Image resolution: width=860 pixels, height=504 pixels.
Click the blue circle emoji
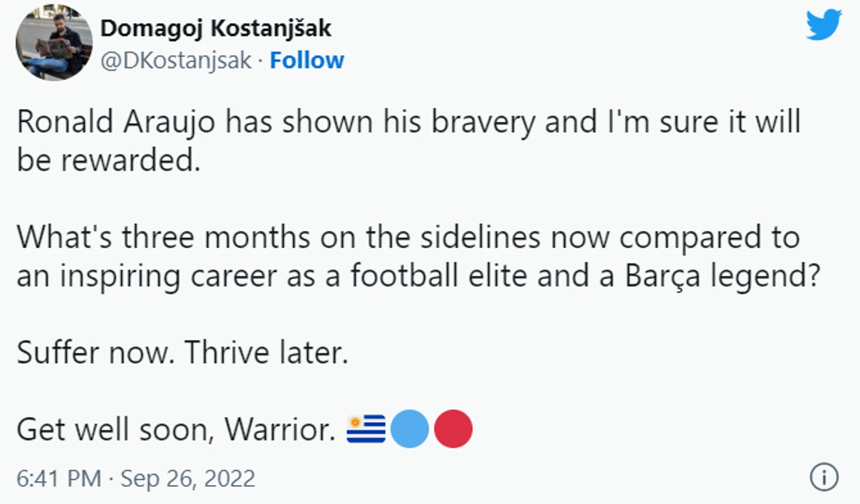(x=409, y=429)
